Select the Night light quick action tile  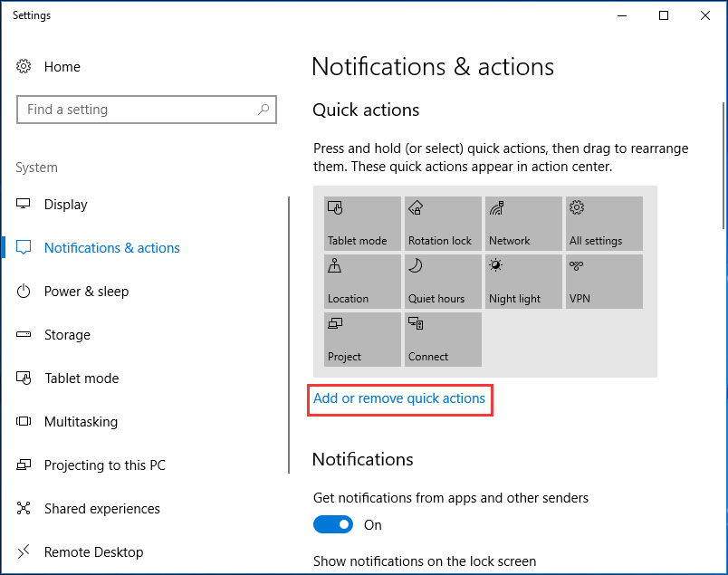(523, 282)
